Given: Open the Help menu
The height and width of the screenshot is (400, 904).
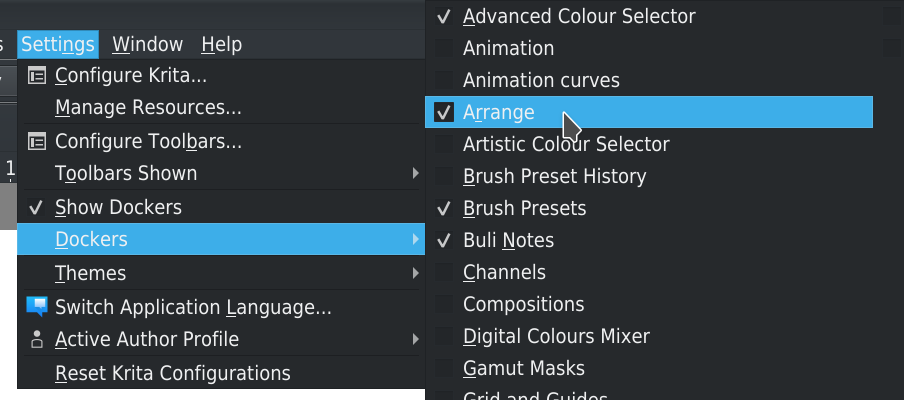Looking at the screenshot, I should click(x=221, y=44).
